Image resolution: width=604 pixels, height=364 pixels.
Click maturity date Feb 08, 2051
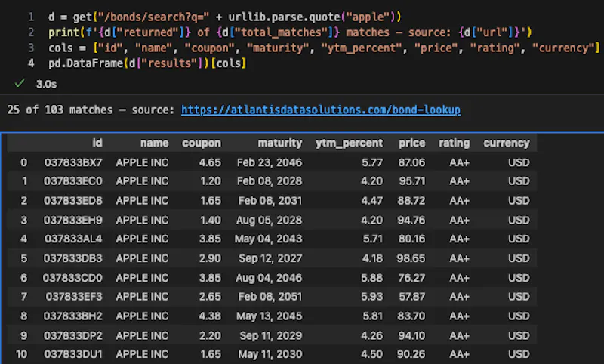pos(270,297)
